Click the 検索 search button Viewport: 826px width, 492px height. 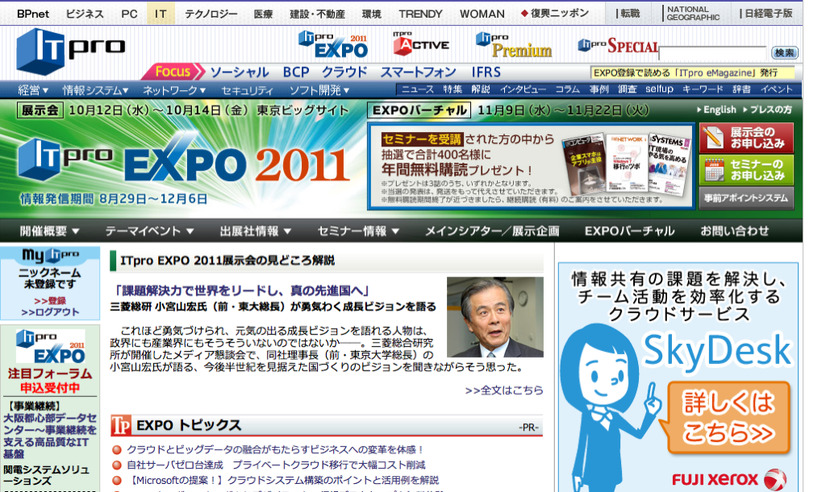784,53
